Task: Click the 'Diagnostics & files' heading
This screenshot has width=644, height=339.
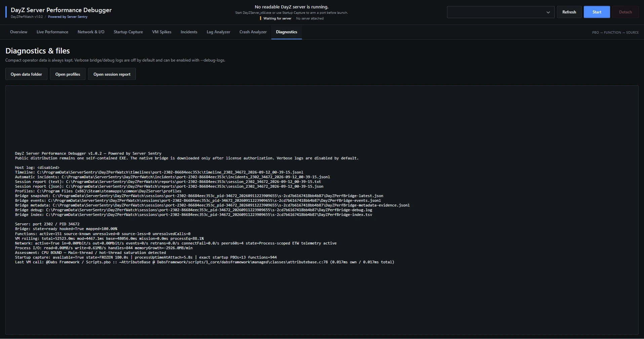Action: (x=38, y=51)
